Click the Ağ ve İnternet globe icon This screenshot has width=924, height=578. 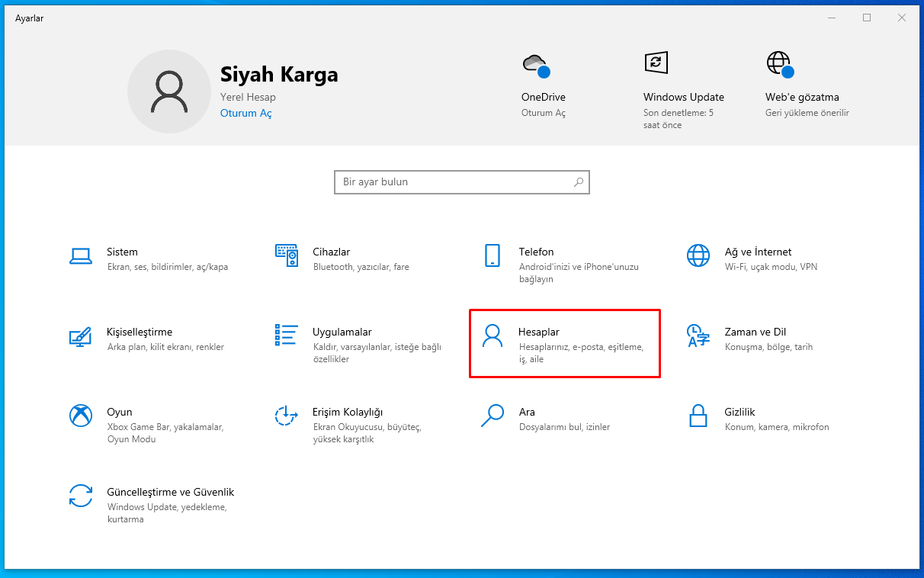pyautogui.click(x=698, y=256)
